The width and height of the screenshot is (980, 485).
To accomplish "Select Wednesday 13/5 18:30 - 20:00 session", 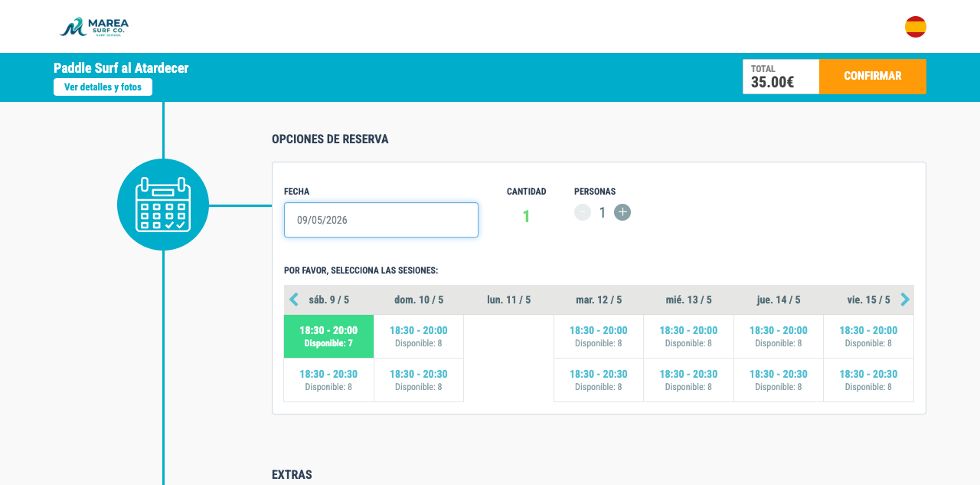I will [689, 336].
